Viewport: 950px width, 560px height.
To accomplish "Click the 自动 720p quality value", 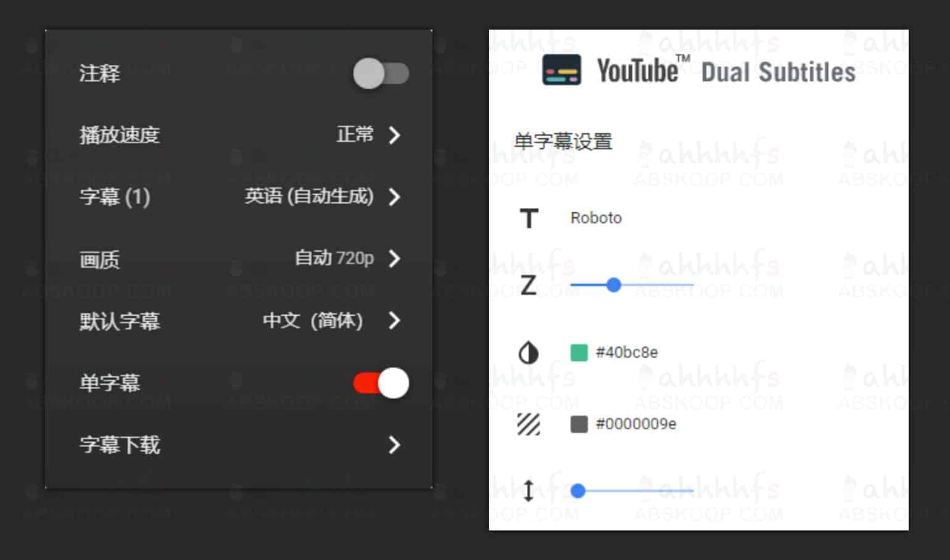I will coord(334,257).
